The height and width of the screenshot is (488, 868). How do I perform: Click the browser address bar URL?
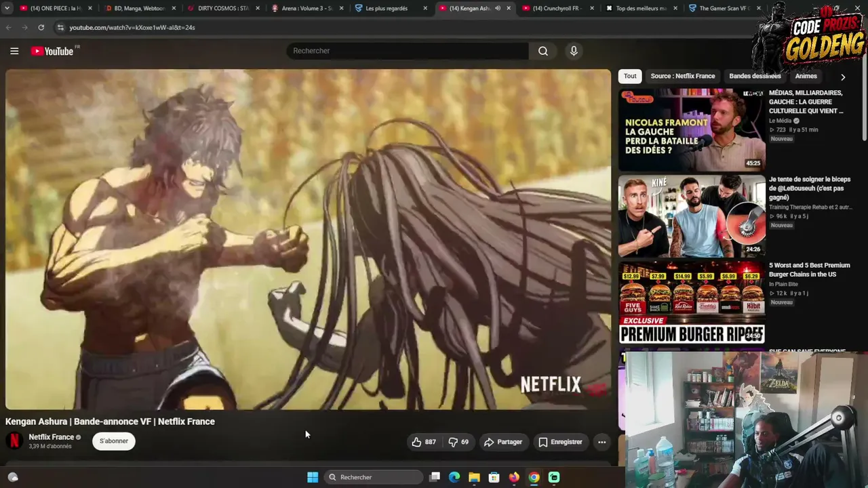tap(132, 27)
